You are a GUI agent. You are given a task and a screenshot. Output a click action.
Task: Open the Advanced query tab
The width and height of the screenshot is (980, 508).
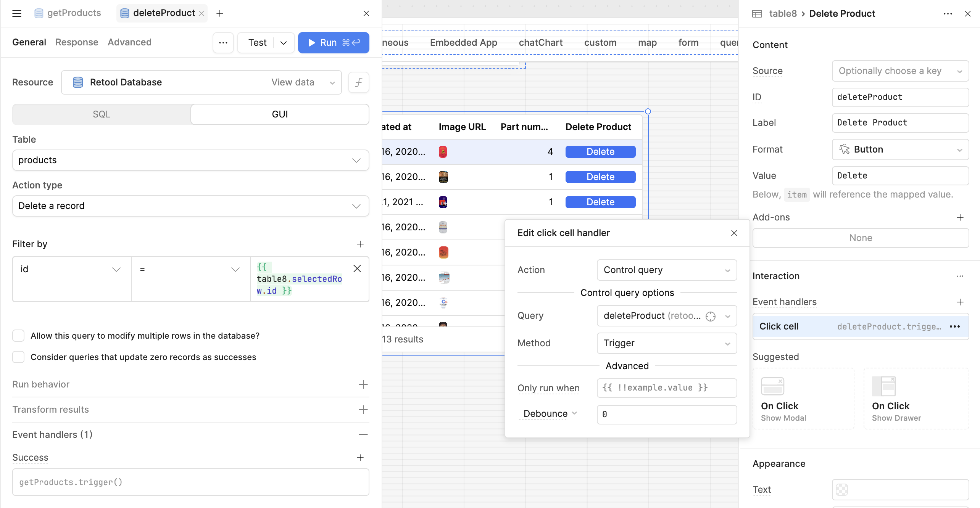[129, 42]
